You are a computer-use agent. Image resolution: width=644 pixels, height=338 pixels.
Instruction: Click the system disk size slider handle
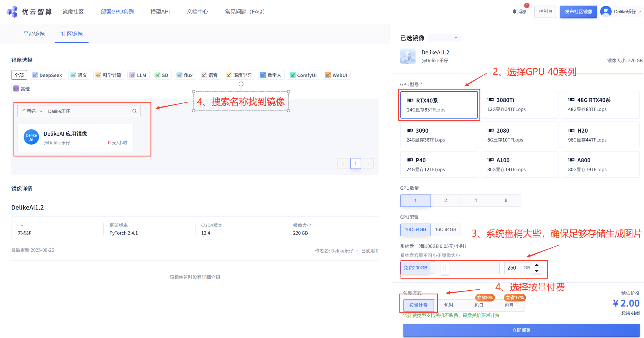point(445,268)
